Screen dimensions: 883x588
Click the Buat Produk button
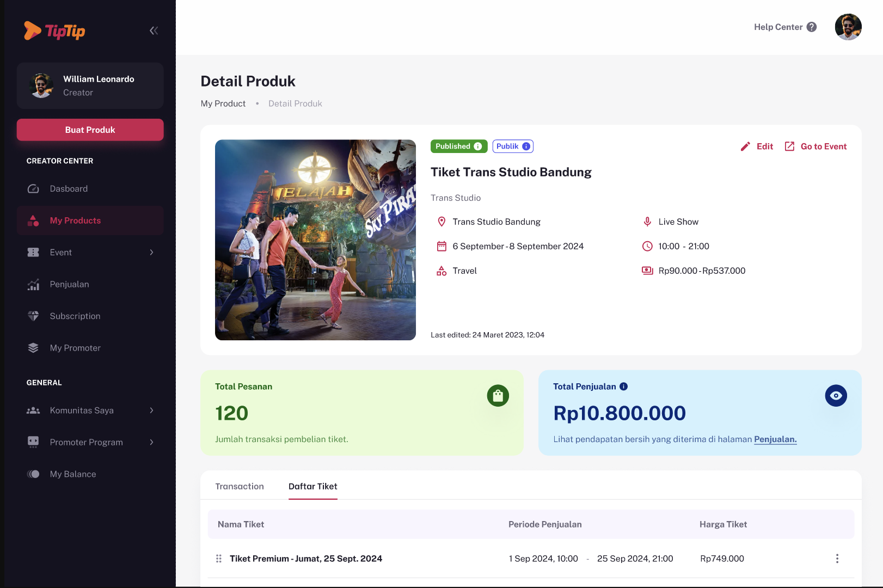pos(90,130)
